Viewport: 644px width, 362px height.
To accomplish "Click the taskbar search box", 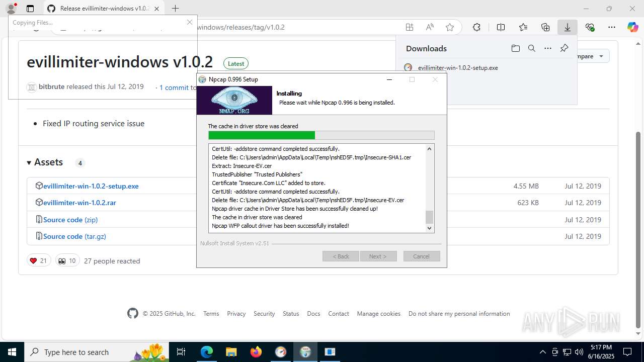I will pos(97,352).
